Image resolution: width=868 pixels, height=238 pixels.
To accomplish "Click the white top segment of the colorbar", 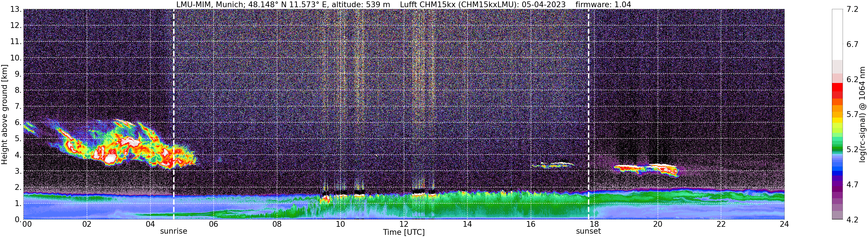I will [837, 34].
